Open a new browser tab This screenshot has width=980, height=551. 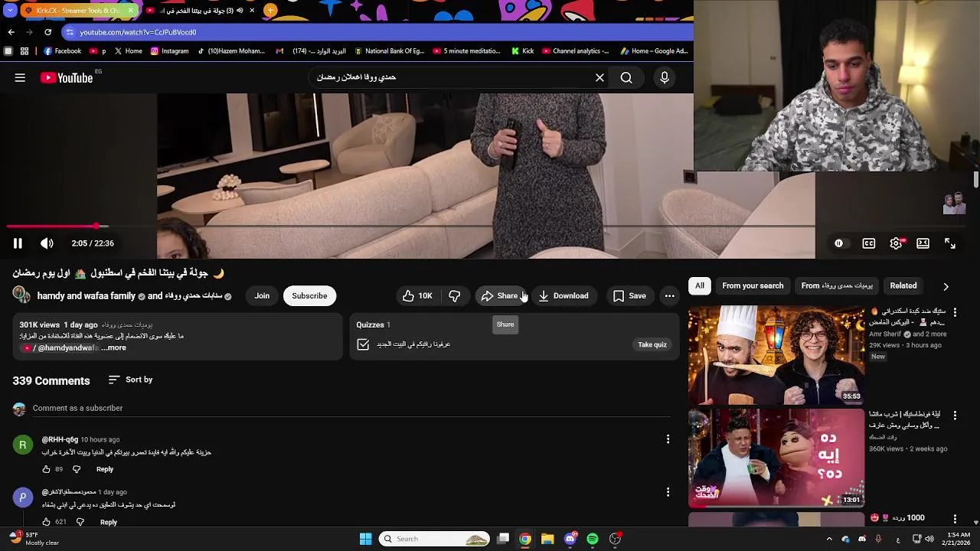(270, 11)
